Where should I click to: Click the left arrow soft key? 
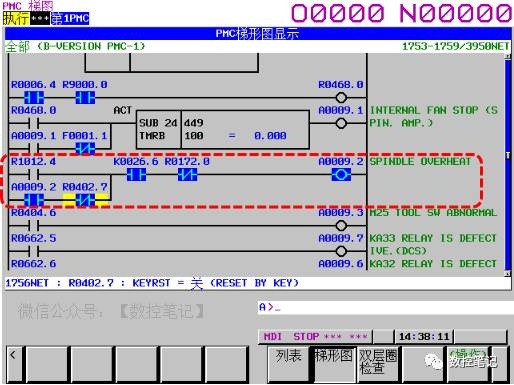(14, 364)
